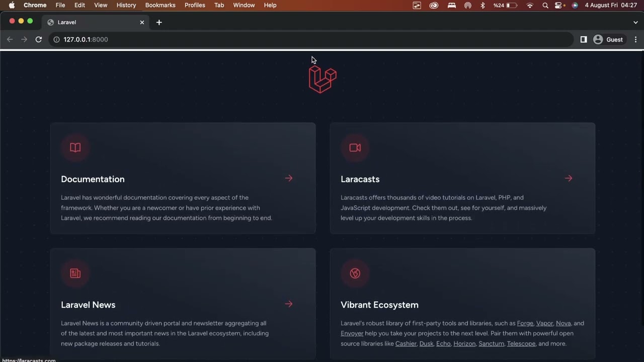
Task: Click the AirDrop-style broadcast menu bar icon
Action: (x=468, y=5)
